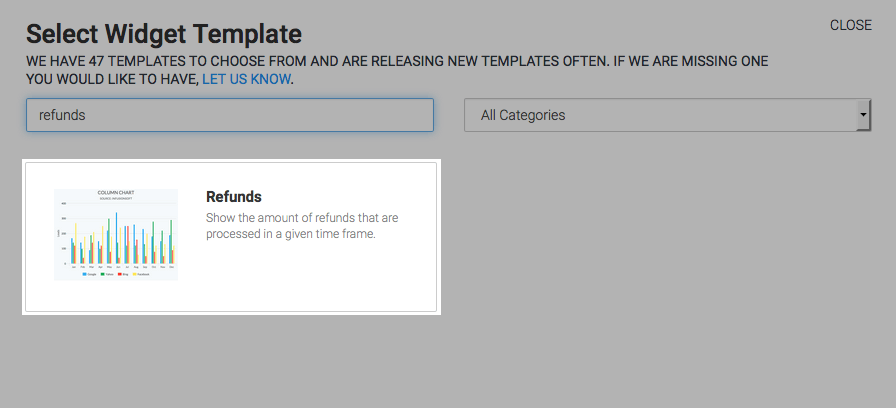This screenshot has width=896, height=408.
Task: Focus the template search field containing refunds
Action: pos(230,115)
